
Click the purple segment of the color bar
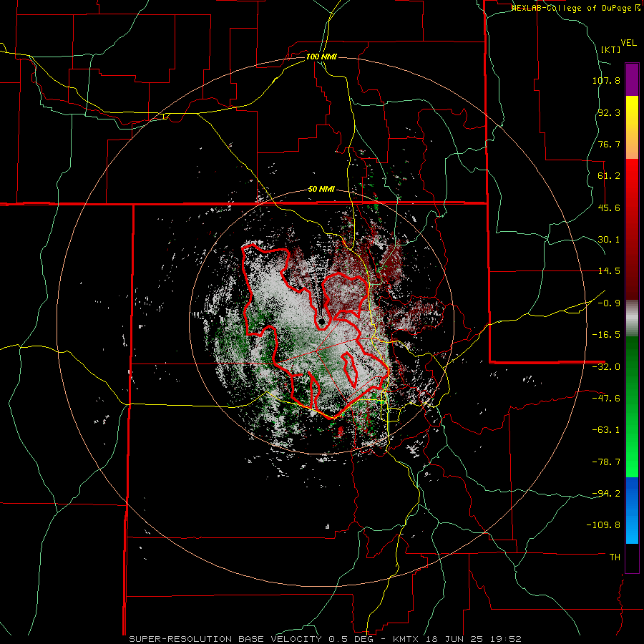coord(632,79)
